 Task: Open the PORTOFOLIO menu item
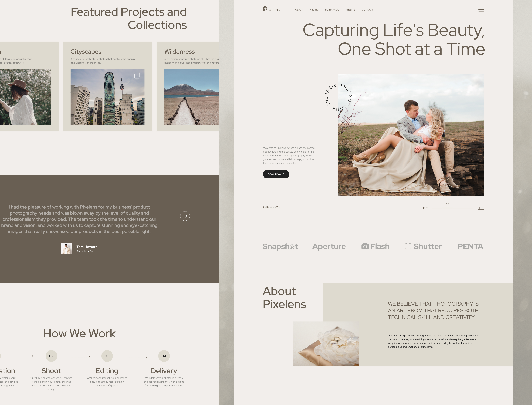point(332,10)
